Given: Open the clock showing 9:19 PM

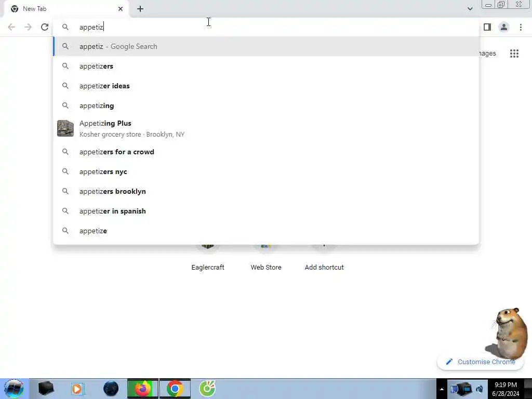Looking at the screenshot, I should pos(506,389).
